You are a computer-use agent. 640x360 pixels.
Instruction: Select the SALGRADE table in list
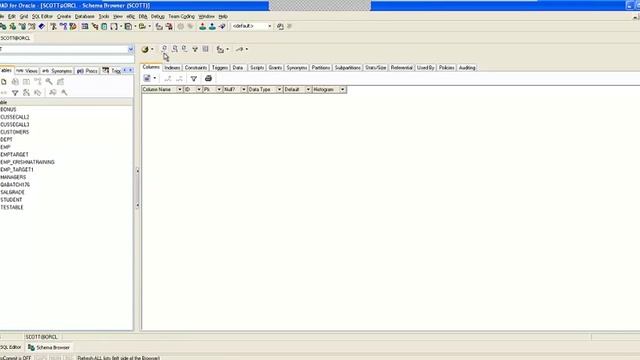[12, 192]
